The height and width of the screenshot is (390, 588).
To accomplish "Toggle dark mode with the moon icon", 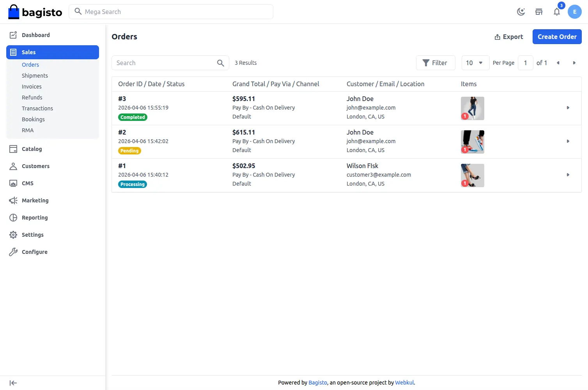I will 521,12.
